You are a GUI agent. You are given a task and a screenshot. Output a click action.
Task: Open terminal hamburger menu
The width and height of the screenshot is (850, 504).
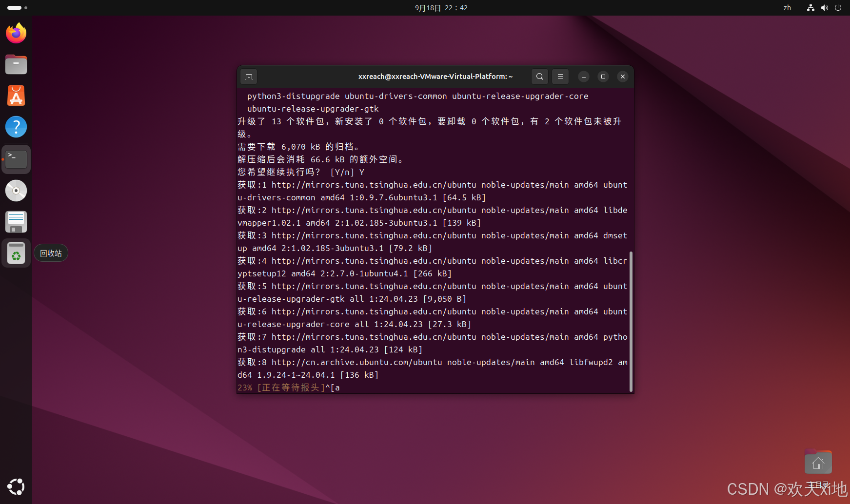point(560,77)
